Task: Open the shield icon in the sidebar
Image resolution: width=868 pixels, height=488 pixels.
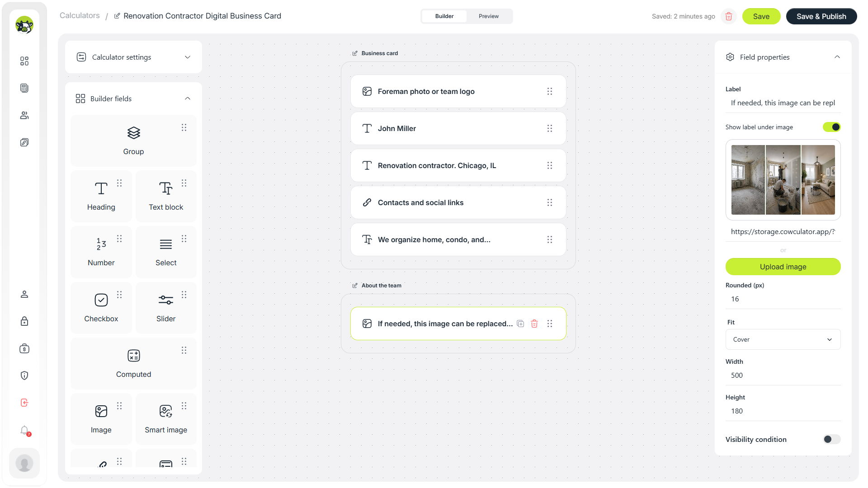Action: coord(24,375)
